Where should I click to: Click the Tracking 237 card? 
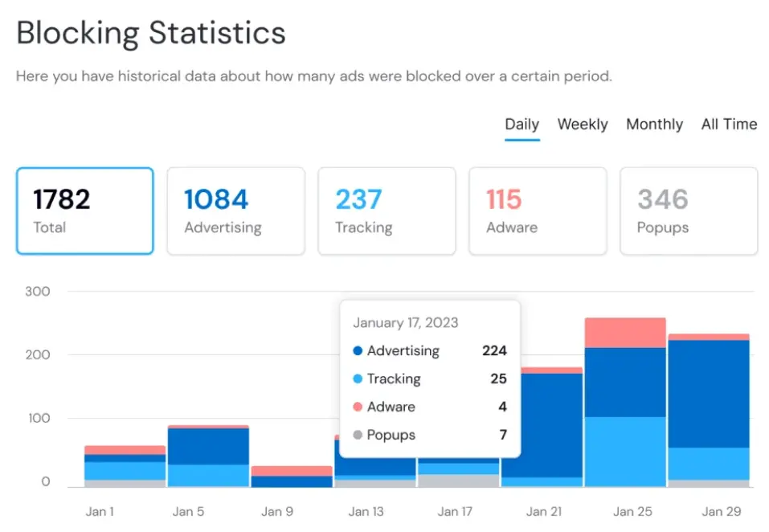click(x=387, y=211)
